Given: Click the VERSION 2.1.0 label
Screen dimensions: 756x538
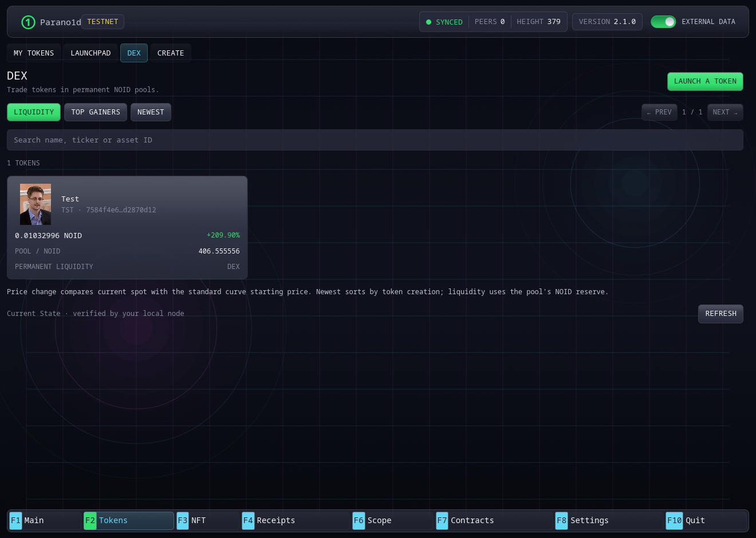Looking at the screenshot, I should coord(607,22).
